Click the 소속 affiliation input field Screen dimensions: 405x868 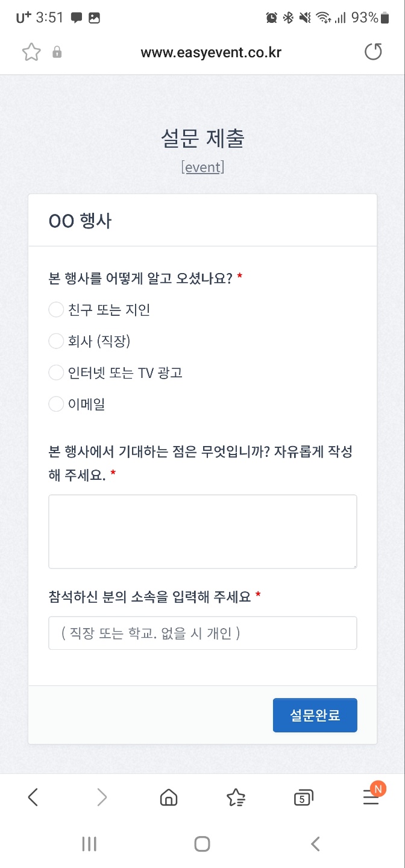[202, 633]
